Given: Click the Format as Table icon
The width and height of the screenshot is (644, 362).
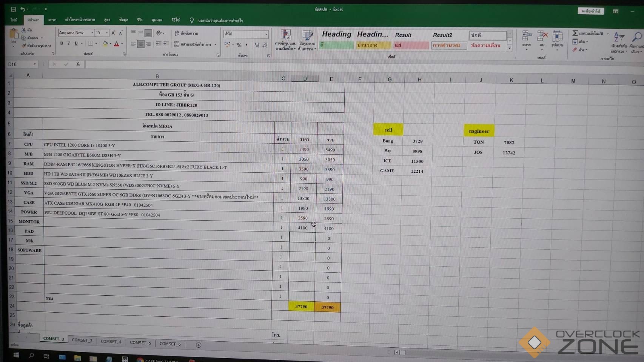Looking at the screenshot, I should (307, 37).
